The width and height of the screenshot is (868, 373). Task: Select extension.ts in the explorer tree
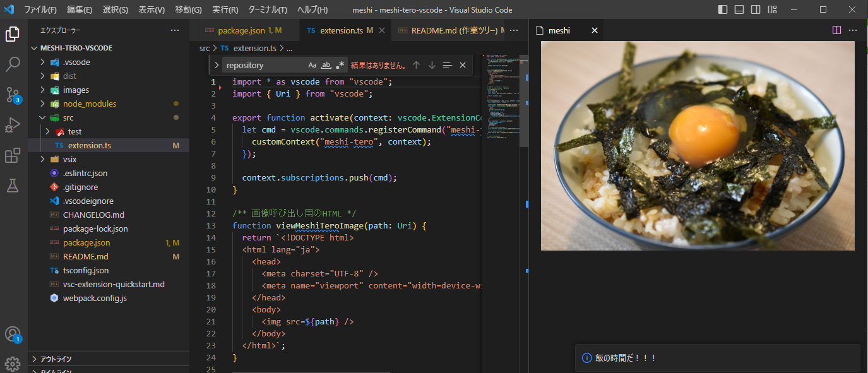[x=109, y=145]
